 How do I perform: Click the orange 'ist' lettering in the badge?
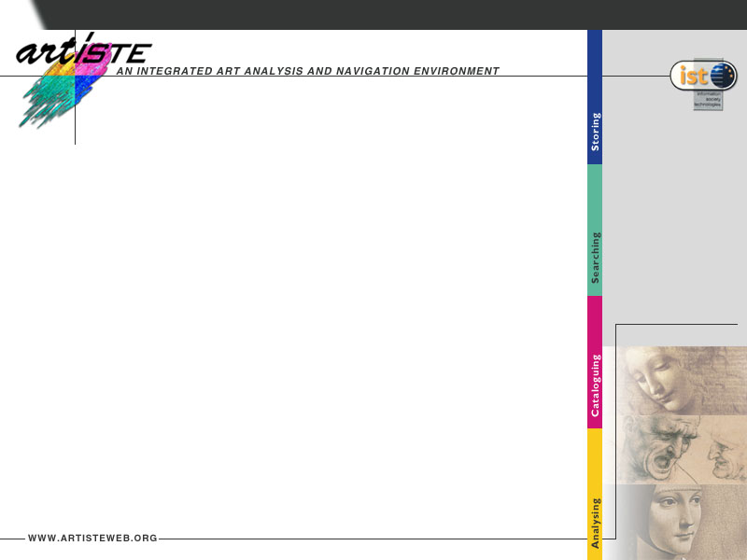[693, 77]
